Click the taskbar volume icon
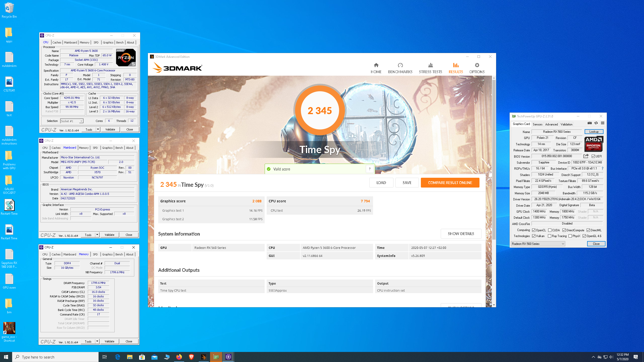 click(611, 357)
